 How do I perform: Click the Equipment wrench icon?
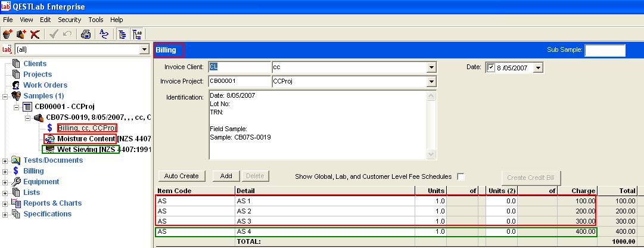pos(16,182)
